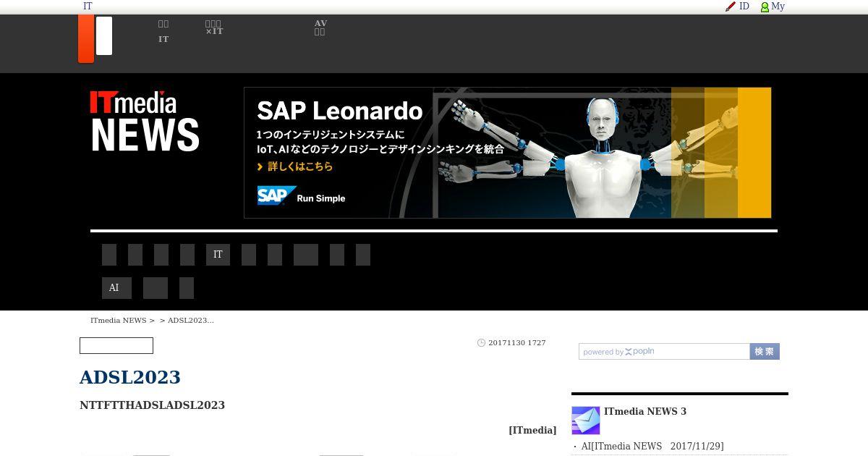
Task: Click the ADSL2023 article headline
Action: pyautogui.click(x=130, y=377)
